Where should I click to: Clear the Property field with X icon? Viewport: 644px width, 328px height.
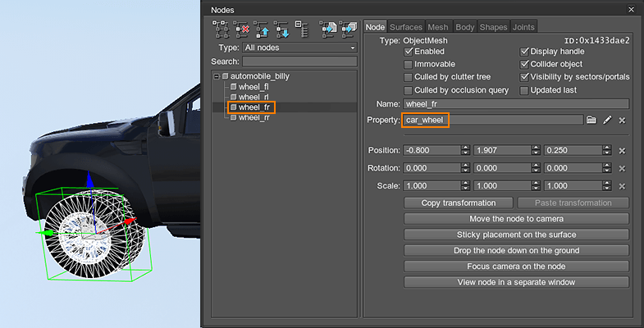[622, 121]
